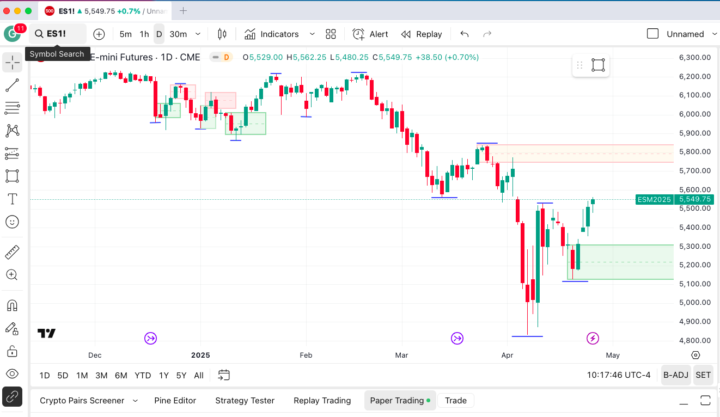The image size is (720, 417).
Task: Open chart settings gear on time axis
Action: coord(696,355)
